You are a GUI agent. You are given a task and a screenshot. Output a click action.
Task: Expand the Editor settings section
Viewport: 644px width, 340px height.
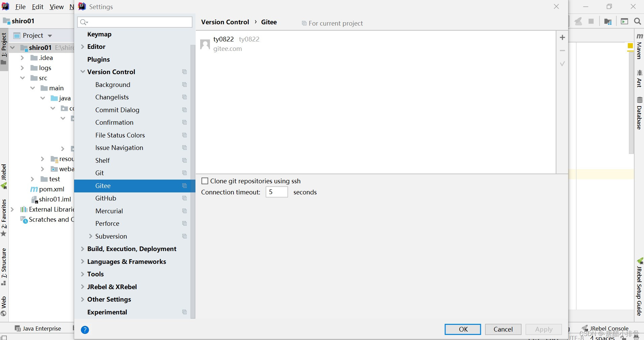click(83, 47)
